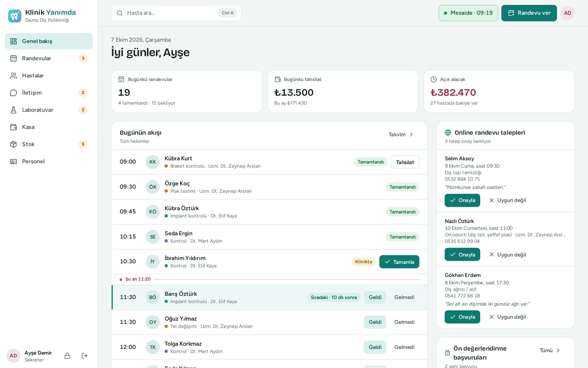Open Laboratuvar from the sidebar
588x368 pixels.
click(x=49, y=110)
